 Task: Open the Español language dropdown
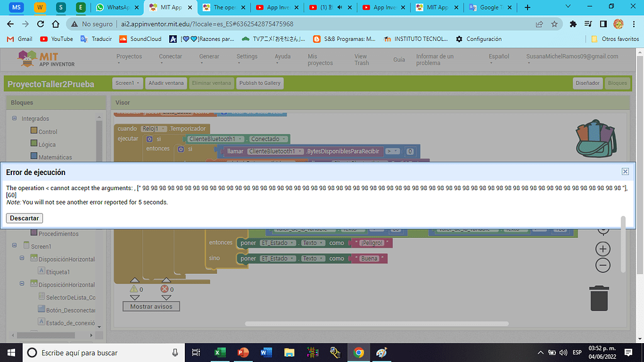pos(499,57)
